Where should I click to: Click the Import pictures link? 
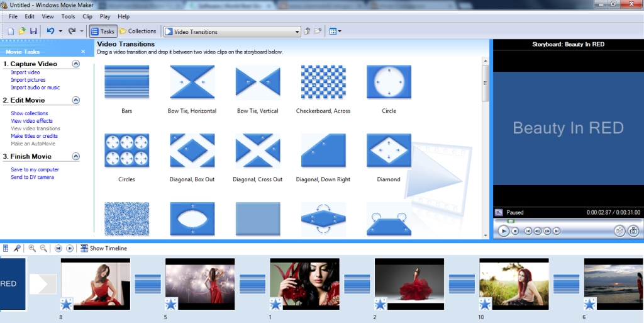pyautogui.click(x=28, y=80)
